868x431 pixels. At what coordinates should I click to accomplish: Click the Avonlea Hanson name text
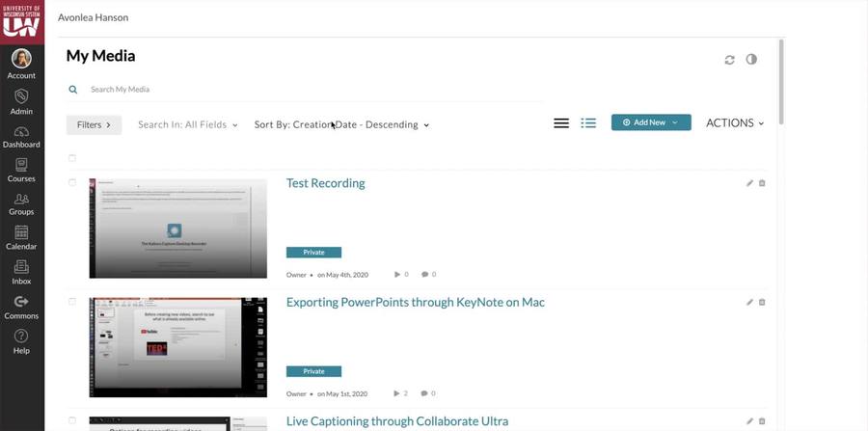click(x=93, y=17)
